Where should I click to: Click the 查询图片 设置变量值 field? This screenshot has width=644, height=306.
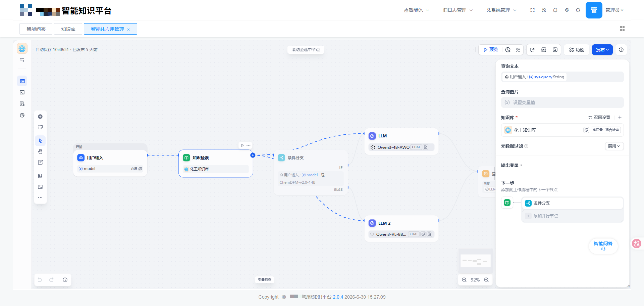pyautogui.click(x=562, y=102)
